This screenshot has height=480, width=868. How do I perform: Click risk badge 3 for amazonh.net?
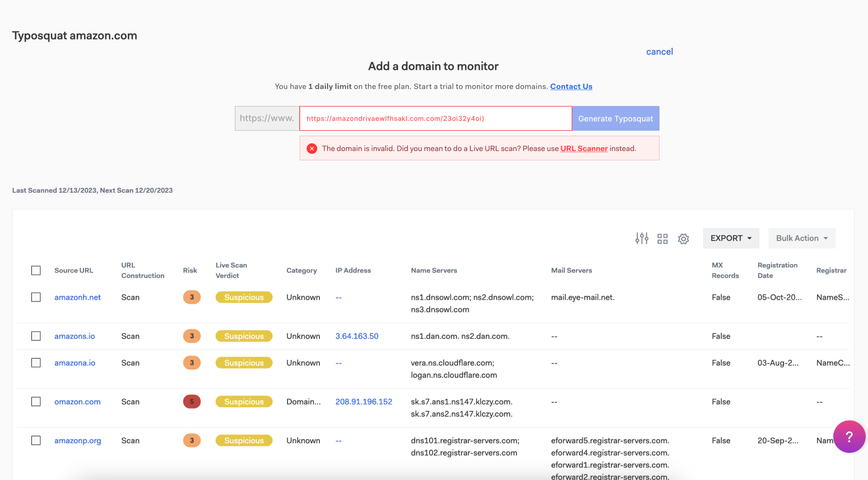(191, 297)
